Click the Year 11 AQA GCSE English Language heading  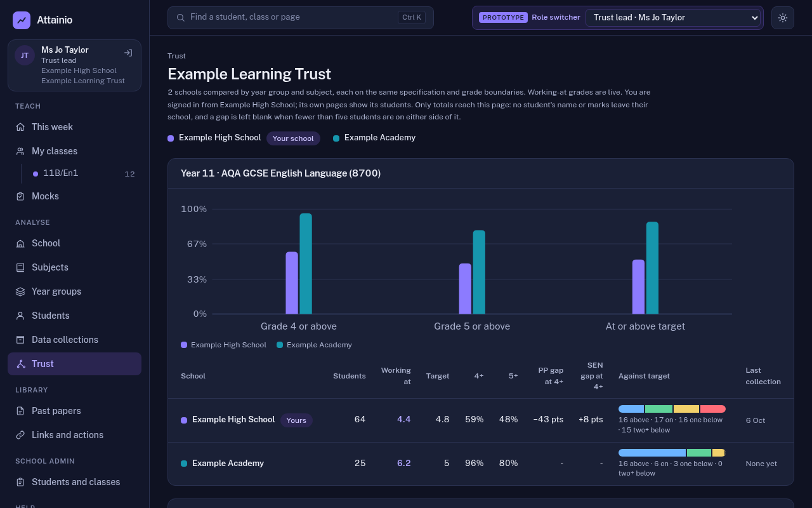click(280, 173)
